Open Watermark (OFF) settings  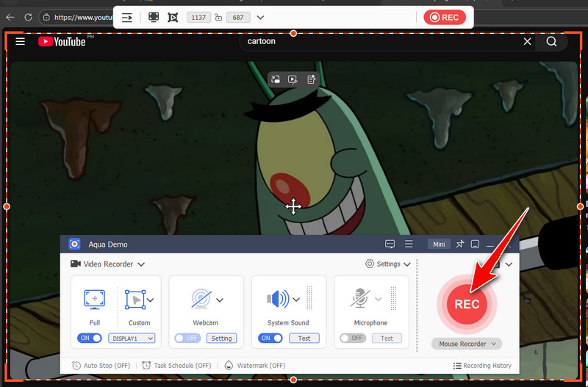click(254, 365)
